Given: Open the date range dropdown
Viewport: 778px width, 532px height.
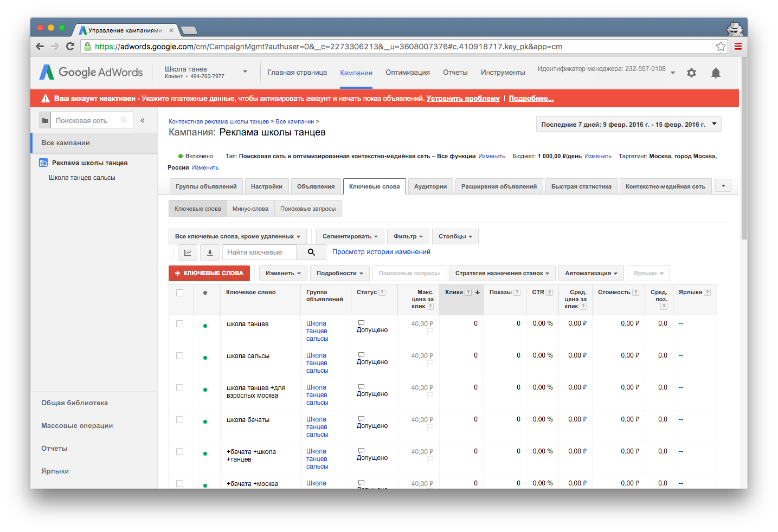Looking at the screenshot, I should tap(628, 125).
